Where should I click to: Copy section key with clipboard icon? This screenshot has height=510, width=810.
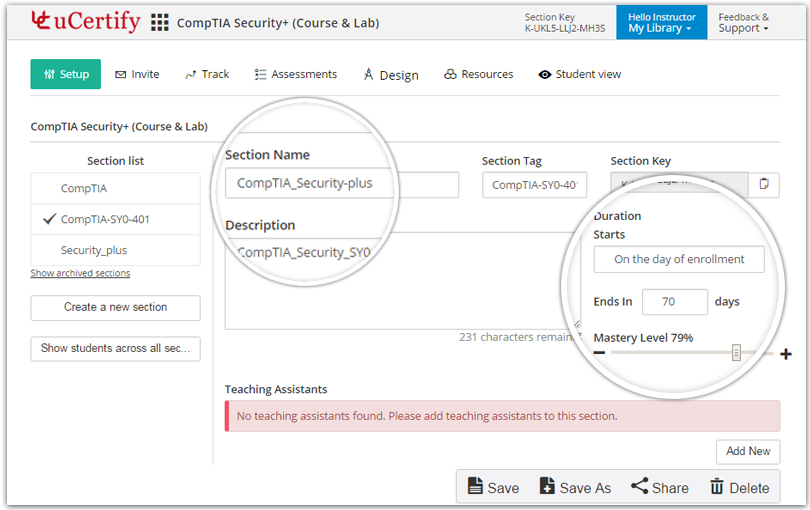[764, 184]
